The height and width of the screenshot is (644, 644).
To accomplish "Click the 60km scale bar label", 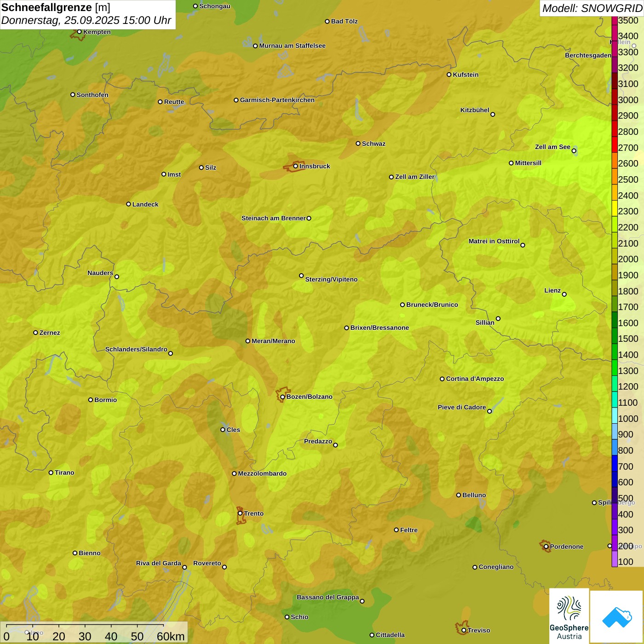I will tap(171, 636).
